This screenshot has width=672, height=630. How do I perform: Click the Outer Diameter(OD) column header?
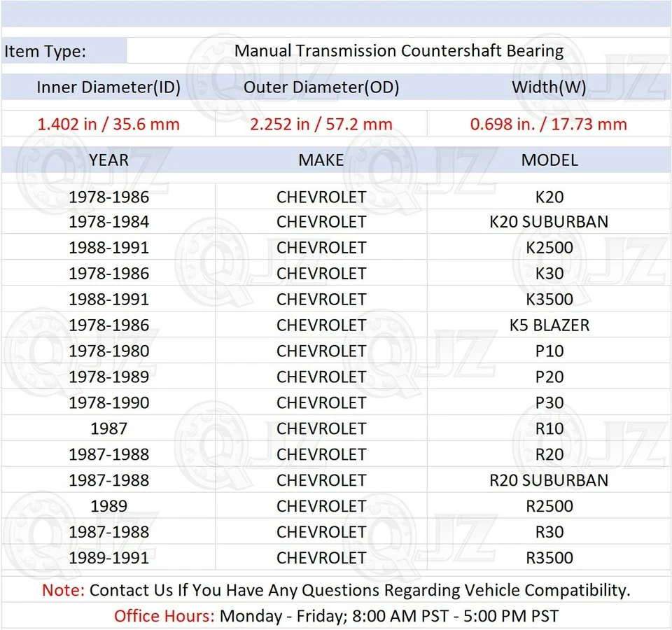click(321, 87)
